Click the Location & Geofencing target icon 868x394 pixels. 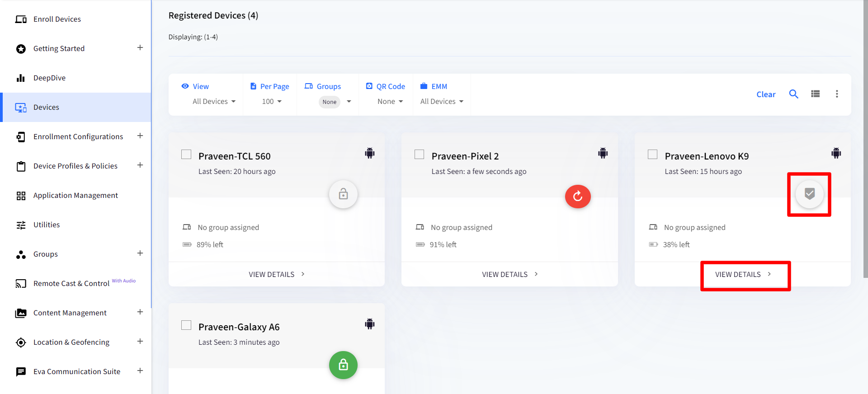click(21, 342)
